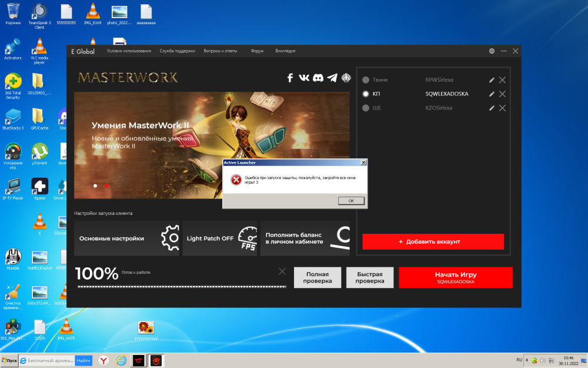The image size is (588, 368).
Task: Open the Telegram channel icon
Action: [332, 78]
